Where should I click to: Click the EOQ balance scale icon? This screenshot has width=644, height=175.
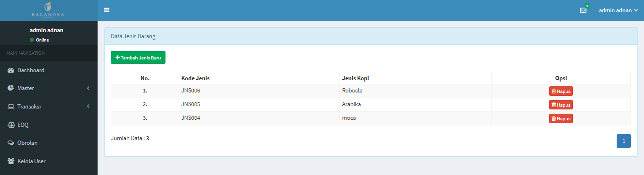11,125
